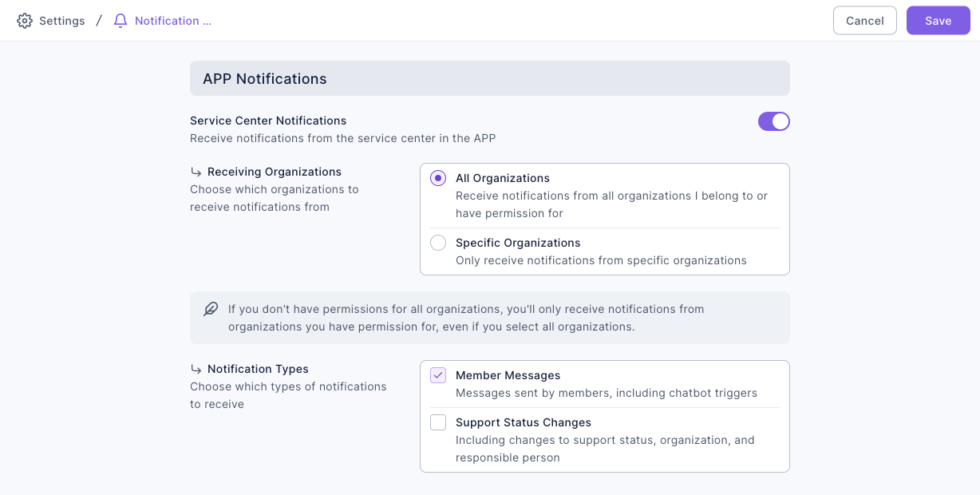Click the Member Messages option title
This screenshot has height=495, width=980.
pos(508,375)
